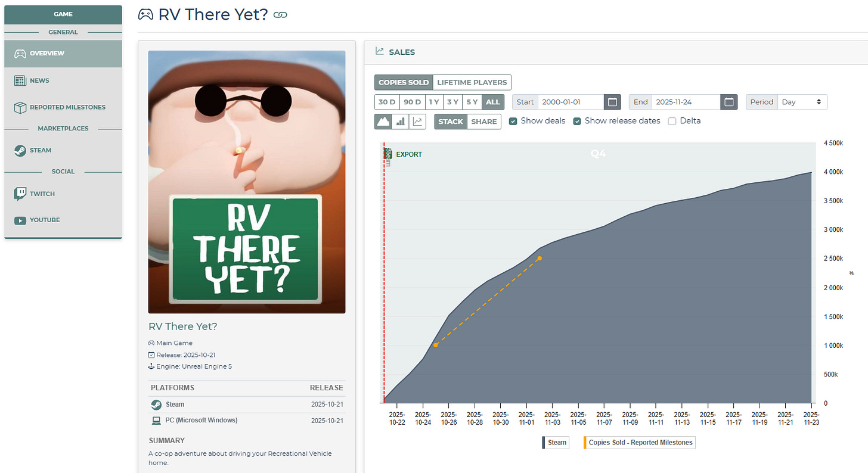This screenshot has height=473, width=868.
Task: Enable the Delta checkbox
Action: click(x=672, y=121)
